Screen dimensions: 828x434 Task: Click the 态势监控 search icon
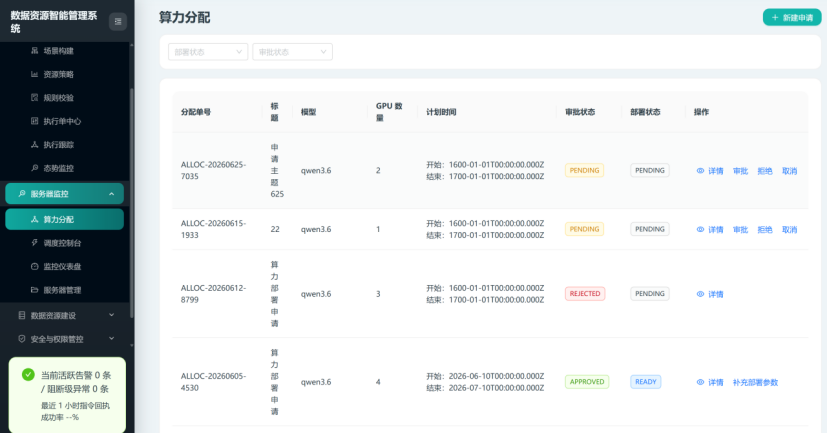[x=34, y=168]
